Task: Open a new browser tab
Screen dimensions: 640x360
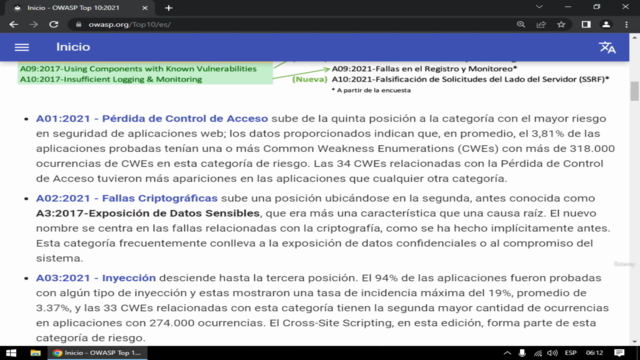Action: point(169,8)
